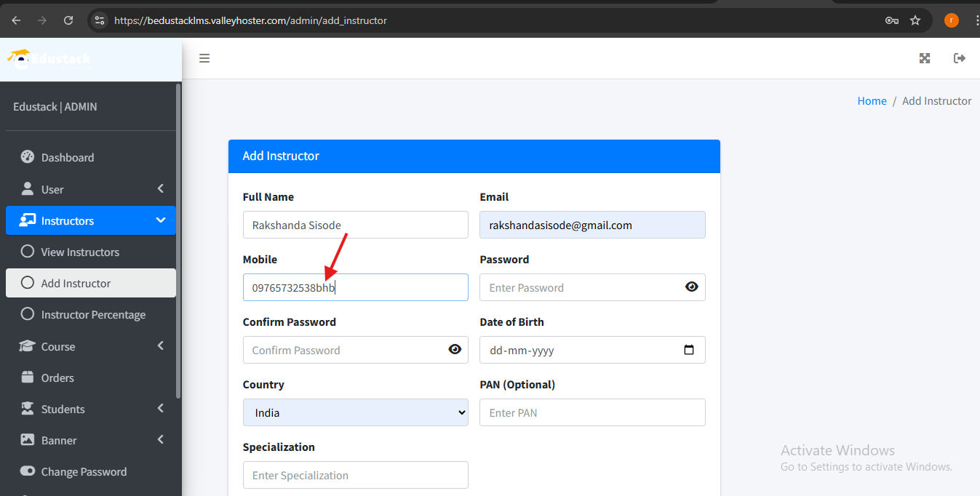Click the browser address bar URL
Screen dimensions: 980x496
pyautogui.click(x=250, y=20)
